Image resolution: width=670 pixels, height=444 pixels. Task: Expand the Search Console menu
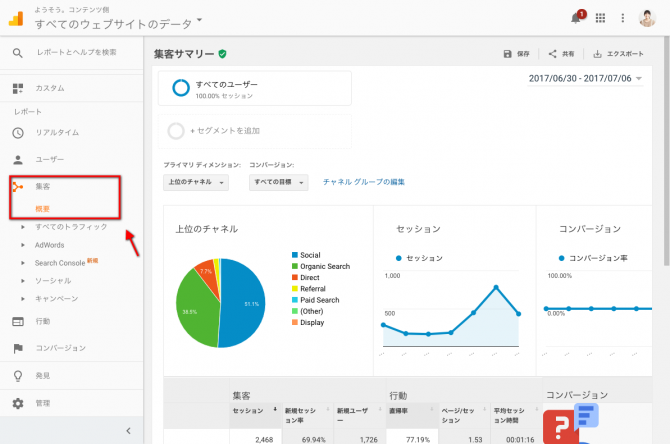point(60,263)
